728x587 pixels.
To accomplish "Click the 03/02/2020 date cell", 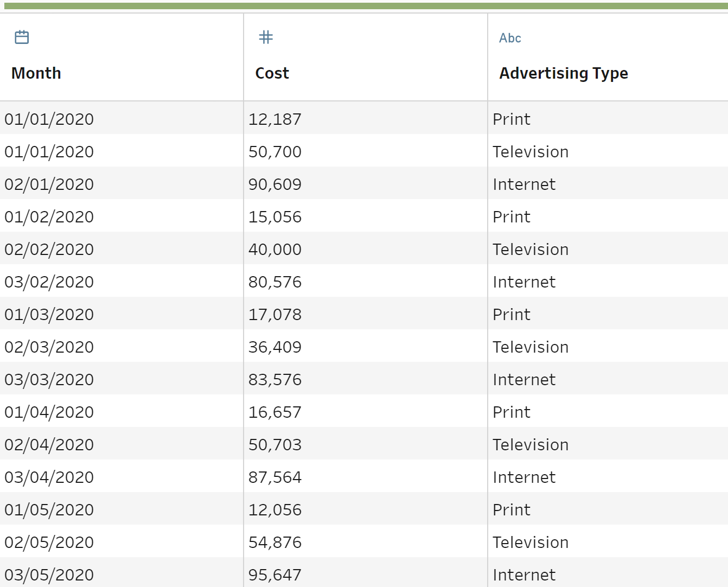I will tap(49, 282).
